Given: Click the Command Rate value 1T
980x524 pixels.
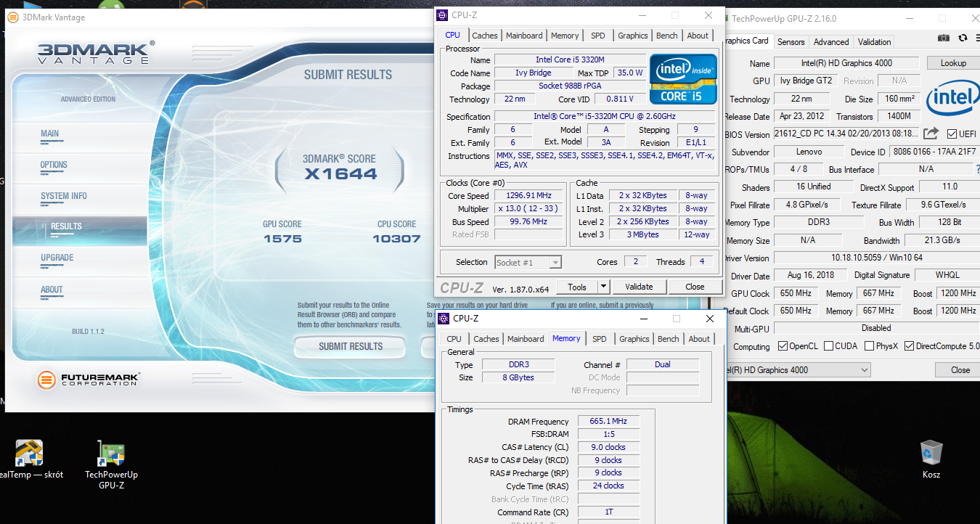Looking at the screenshot, I should click(x=608, y=512).
